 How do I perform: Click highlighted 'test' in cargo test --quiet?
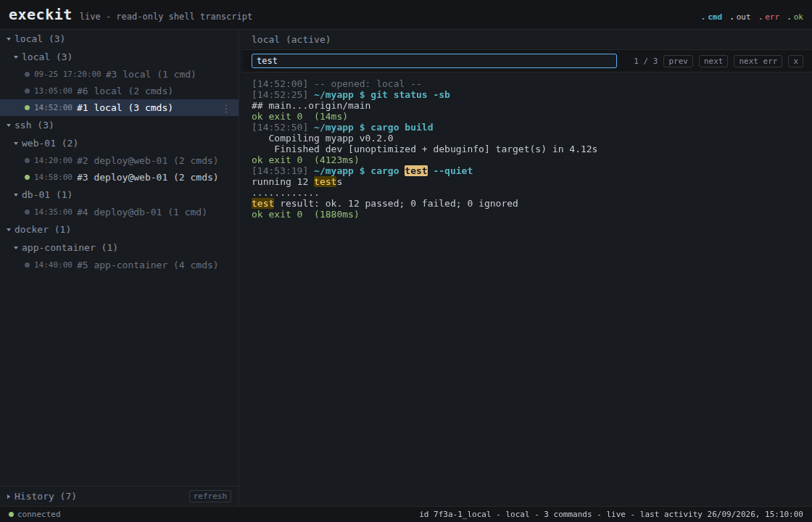[416, 171]
